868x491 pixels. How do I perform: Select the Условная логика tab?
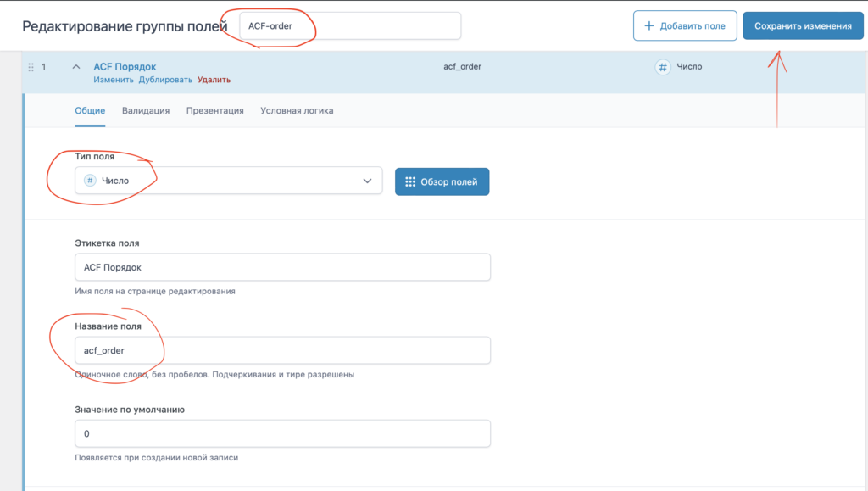[x=297, y=110]
